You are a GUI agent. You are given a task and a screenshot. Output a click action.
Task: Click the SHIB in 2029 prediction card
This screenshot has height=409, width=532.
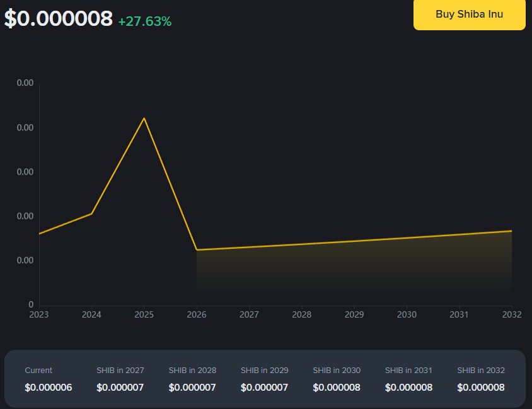click(x=264, y=379)
